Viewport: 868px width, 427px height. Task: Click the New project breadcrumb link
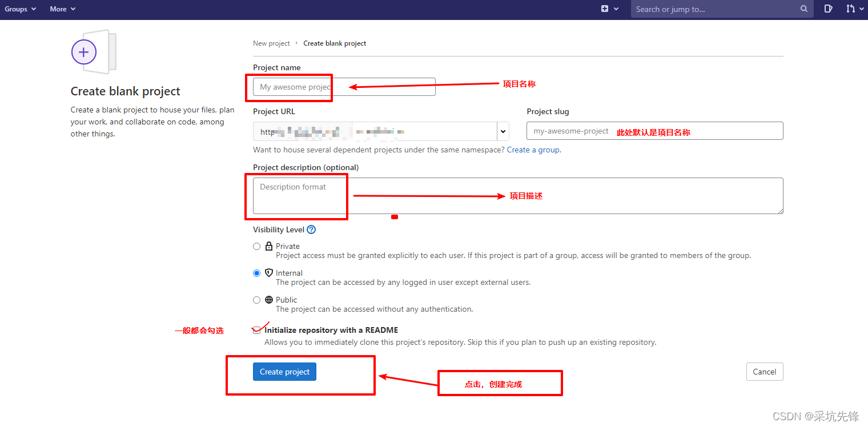271,43
